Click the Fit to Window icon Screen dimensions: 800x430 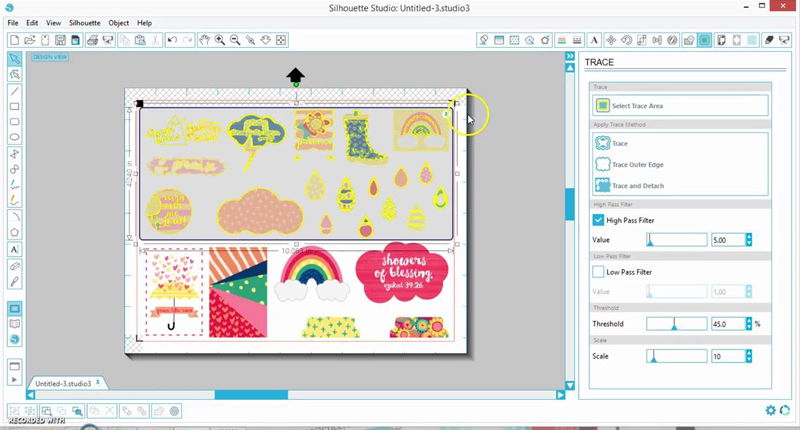(x=281, y=40)
